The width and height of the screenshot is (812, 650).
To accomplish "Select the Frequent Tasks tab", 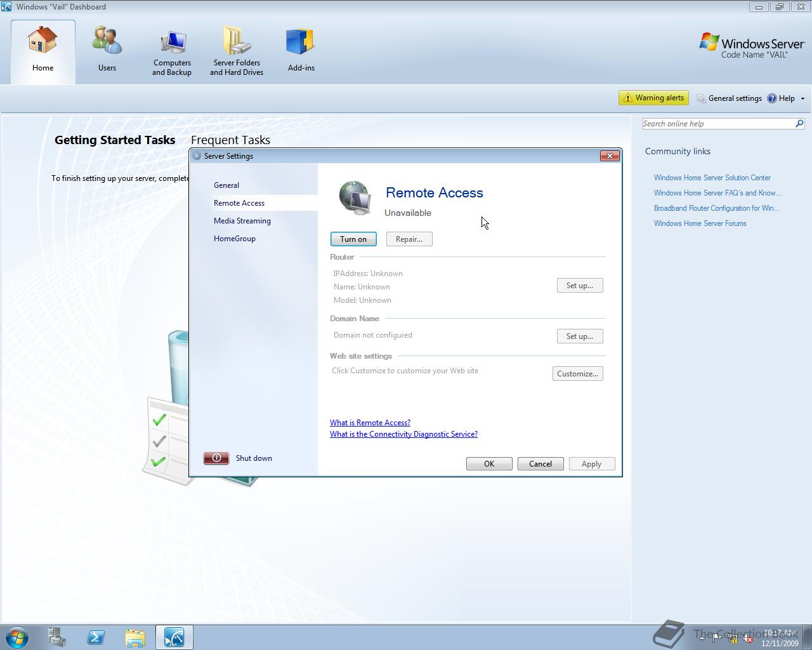I will point(230,140).
